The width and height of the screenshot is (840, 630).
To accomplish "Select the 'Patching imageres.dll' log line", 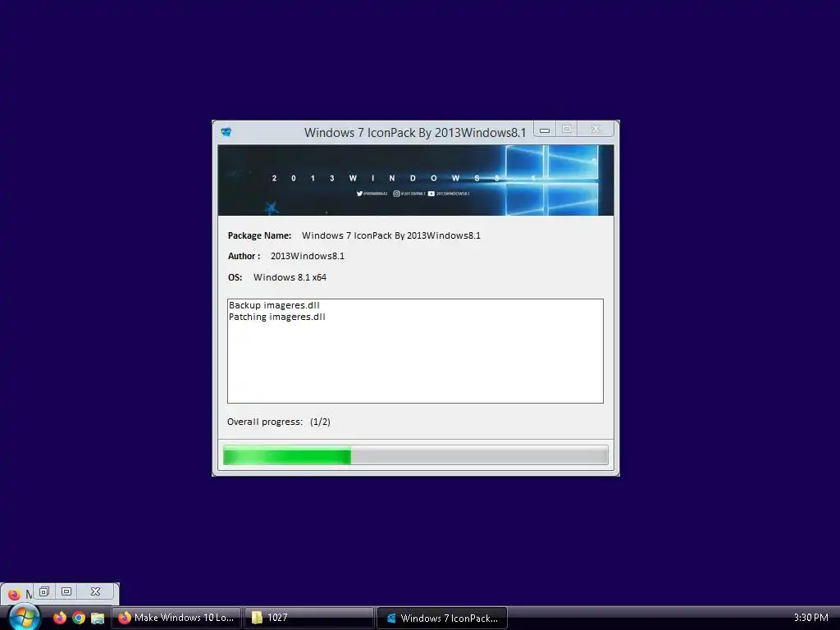I will click(x=277, y=317).
